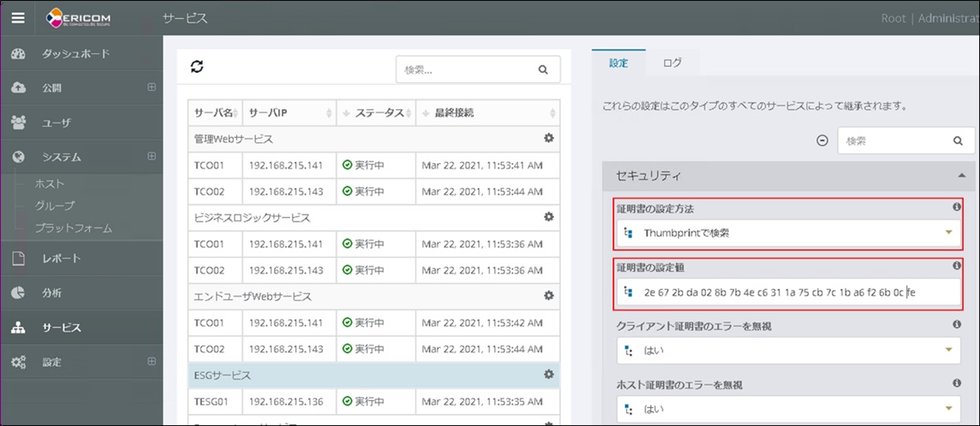This screenshot has height=426, width=980.
Task: Click info icon for 証明書の設定値
Action: click(x=957, y=266)
